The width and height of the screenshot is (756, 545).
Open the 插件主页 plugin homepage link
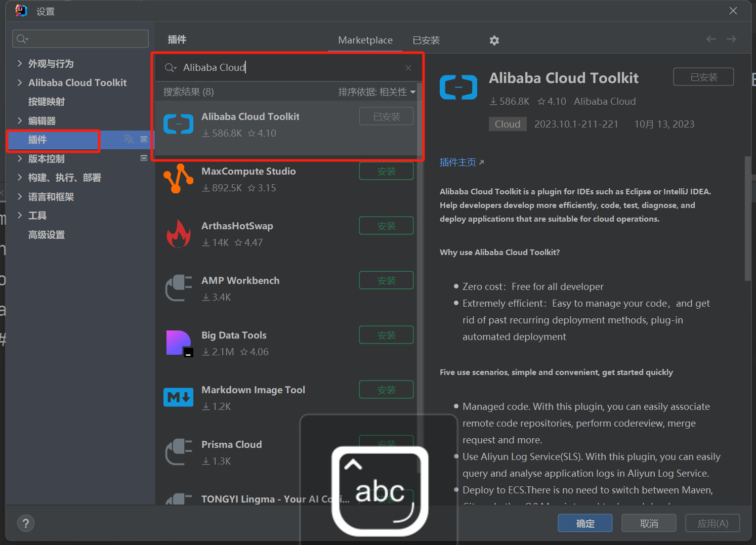[457, 162]
